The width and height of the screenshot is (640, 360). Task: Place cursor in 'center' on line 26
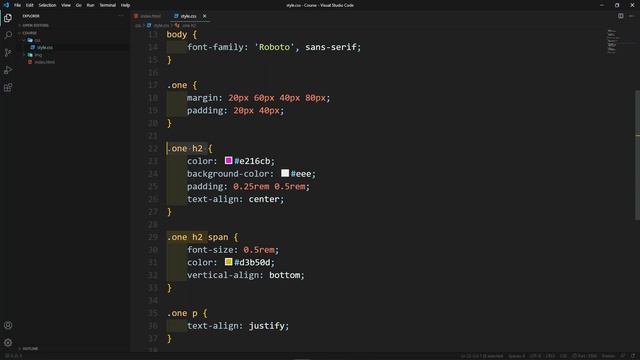(264, 199)
